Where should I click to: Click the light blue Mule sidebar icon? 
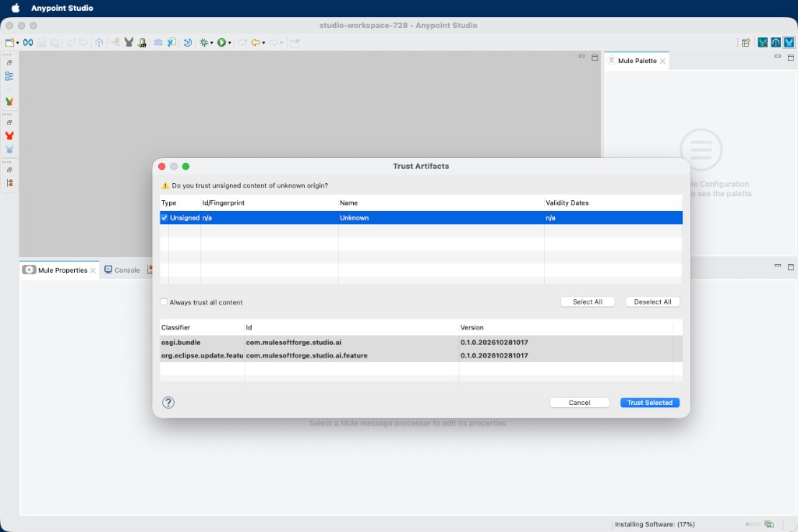click(9, 149)
